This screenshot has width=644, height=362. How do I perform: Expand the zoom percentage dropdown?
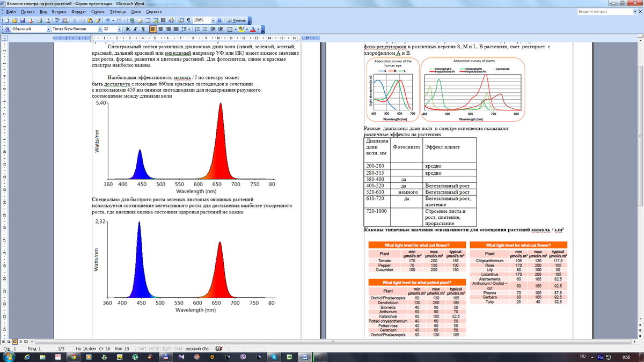pos(213,20)
